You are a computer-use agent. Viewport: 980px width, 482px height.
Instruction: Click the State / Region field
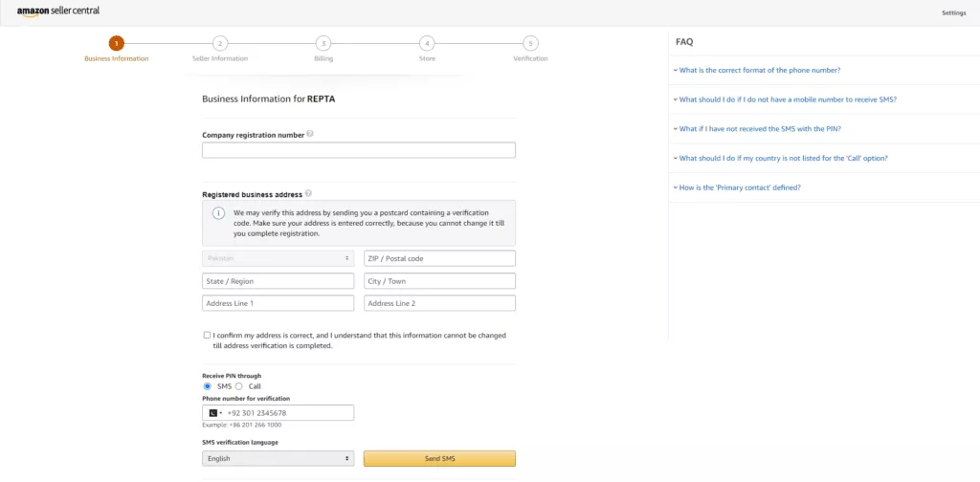click(278, 281)
